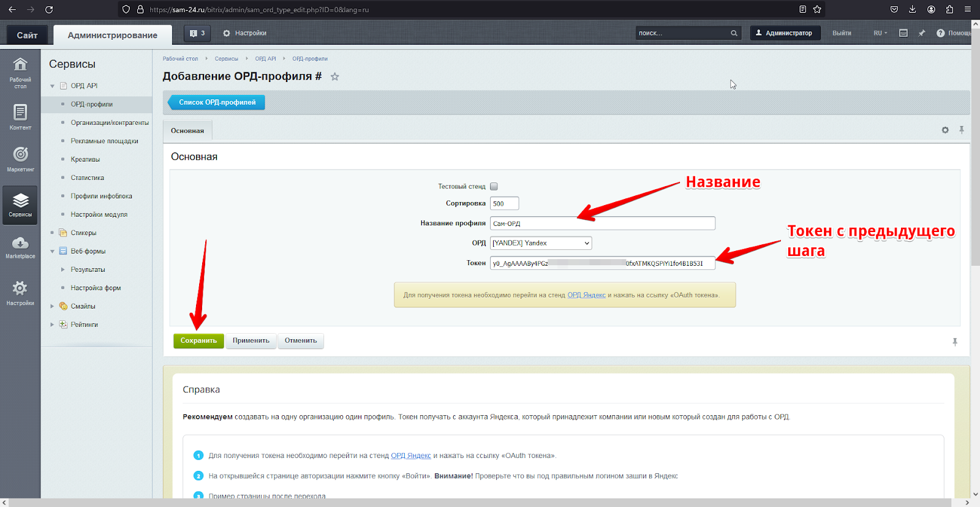The image size is (980, 507).
Task: Add page to favorites star
Action: coord(334,77)
